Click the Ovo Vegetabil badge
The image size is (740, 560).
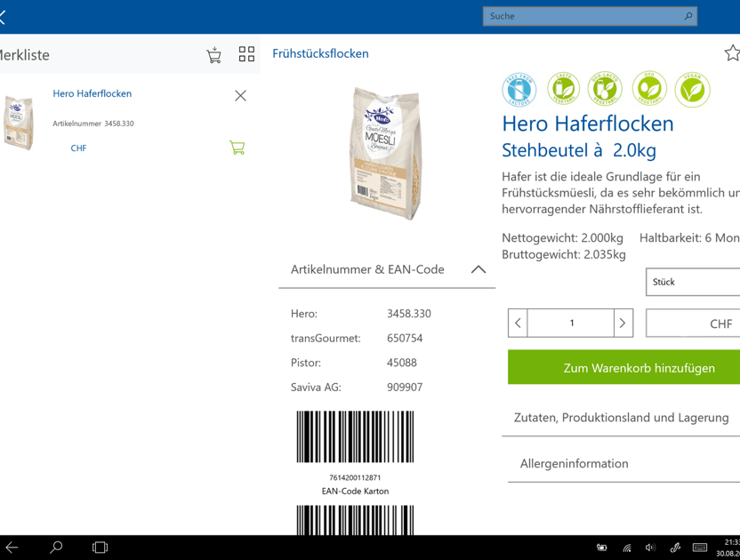(x=648, y=89)
